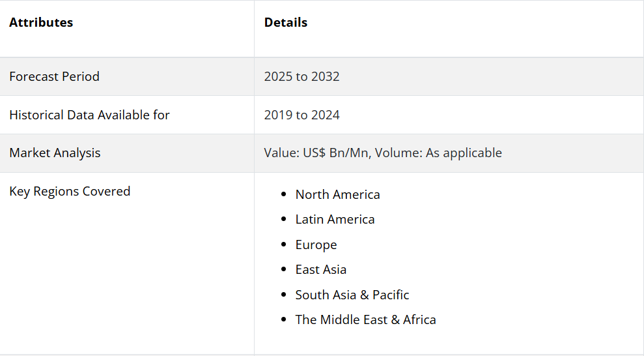644x356 pixels.
Task: Click the bullet beside Latin America
Action: (x=283, y=220)
